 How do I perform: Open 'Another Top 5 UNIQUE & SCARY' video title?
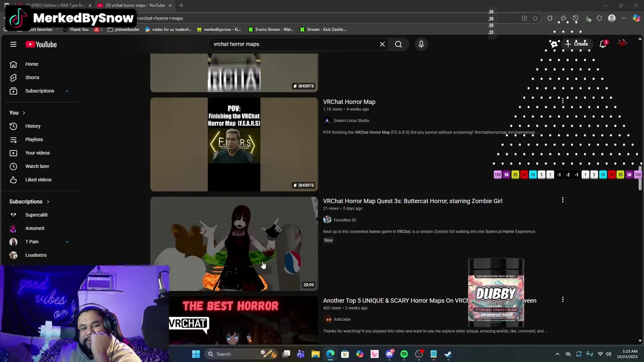tap(430, 301)
